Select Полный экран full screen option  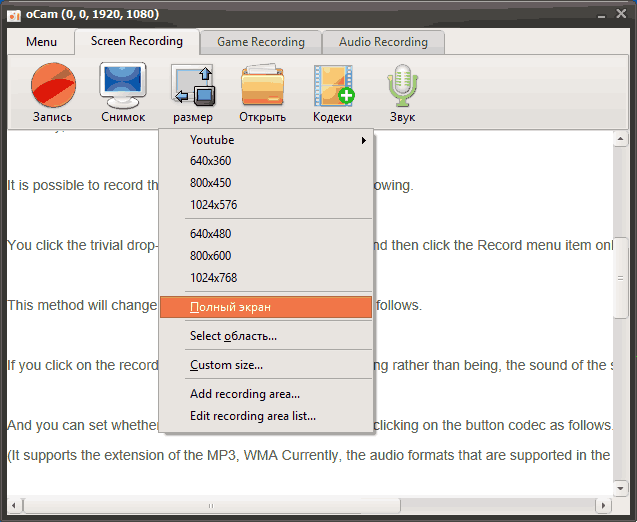coord(266,307)
